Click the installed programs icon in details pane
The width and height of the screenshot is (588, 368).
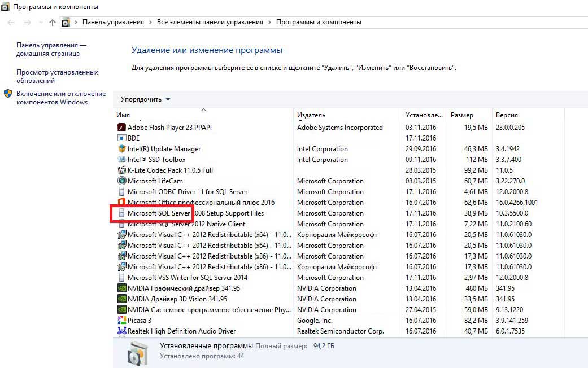click(138, 353)
